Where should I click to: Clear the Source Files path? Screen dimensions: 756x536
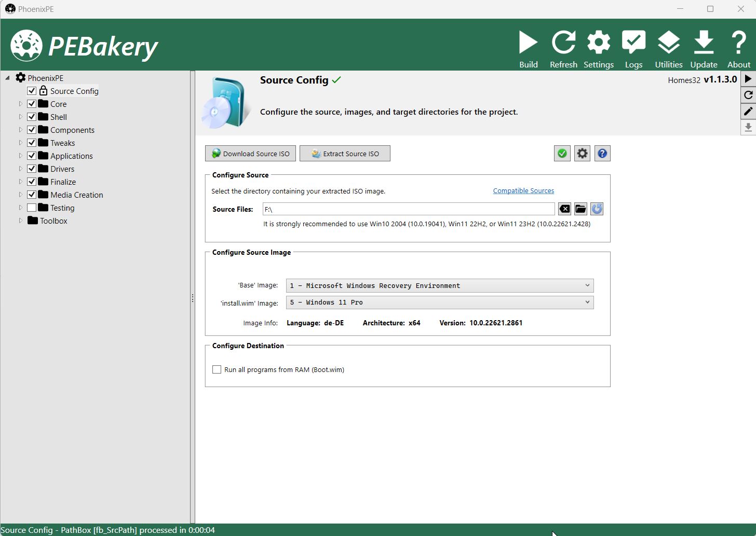click(564, 209)
